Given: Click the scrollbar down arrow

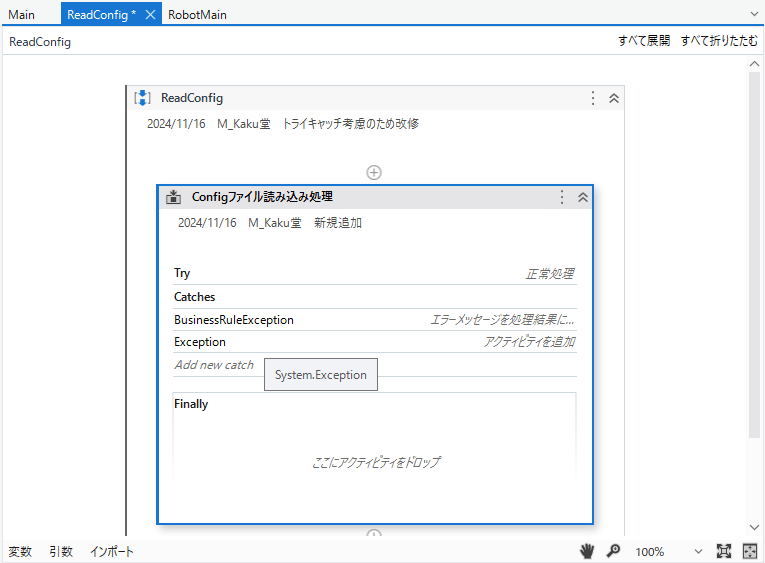Looking at the screenshot, I should (x=754, y=527).
